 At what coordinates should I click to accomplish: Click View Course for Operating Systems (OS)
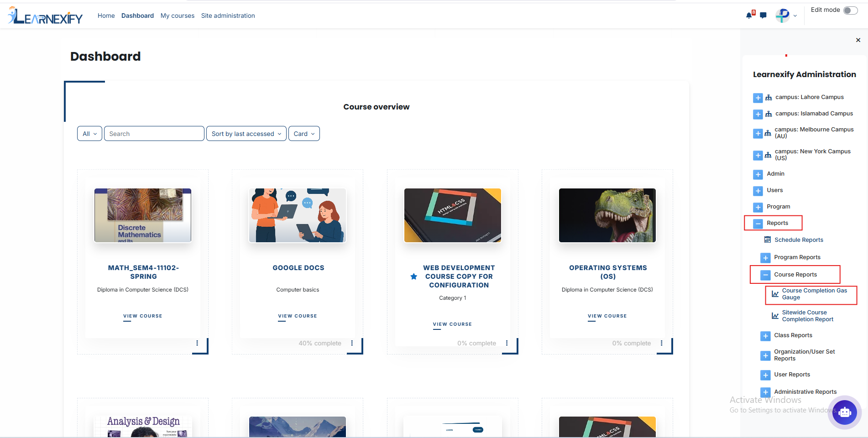coord(607,316)
